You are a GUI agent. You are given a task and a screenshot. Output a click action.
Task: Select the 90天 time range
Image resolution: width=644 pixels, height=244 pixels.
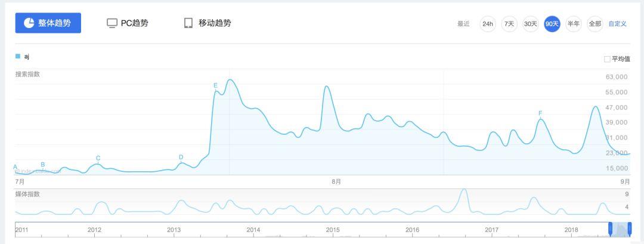[552, 24]
